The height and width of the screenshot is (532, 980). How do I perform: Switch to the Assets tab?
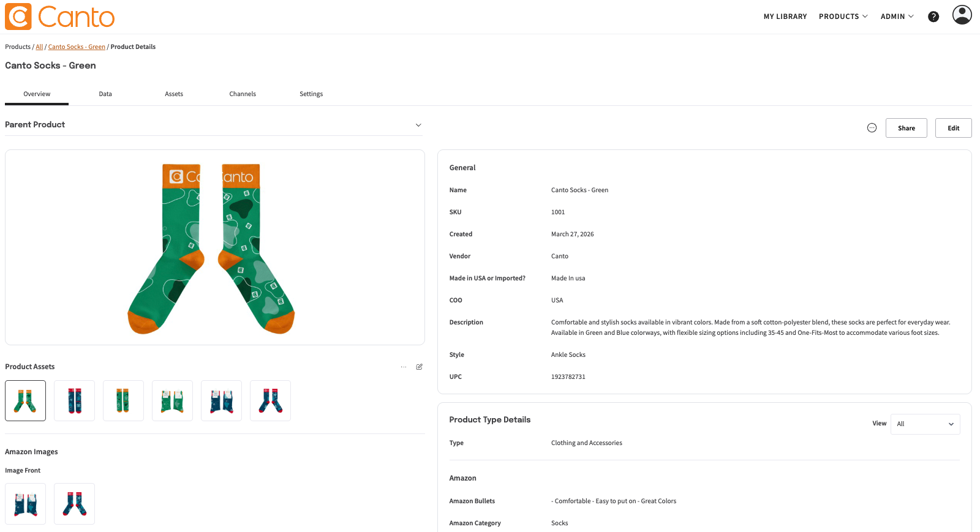174,94
